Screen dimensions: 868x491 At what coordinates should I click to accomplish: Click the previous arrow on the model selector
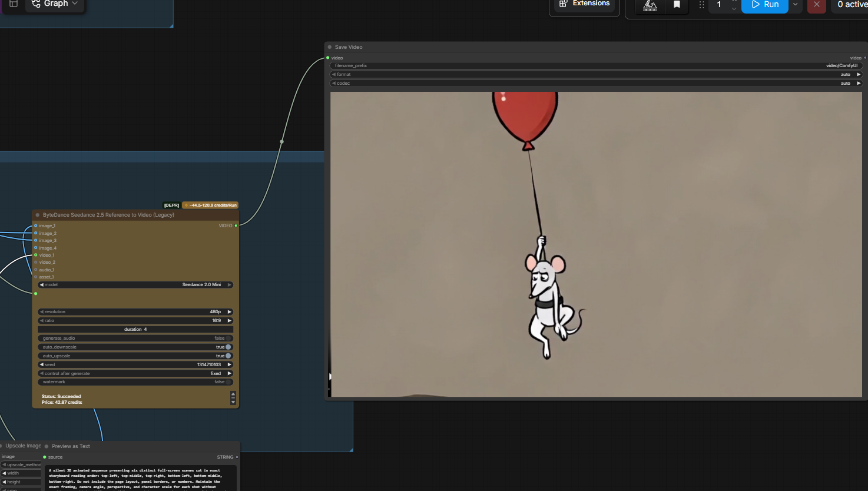(42, 285)
